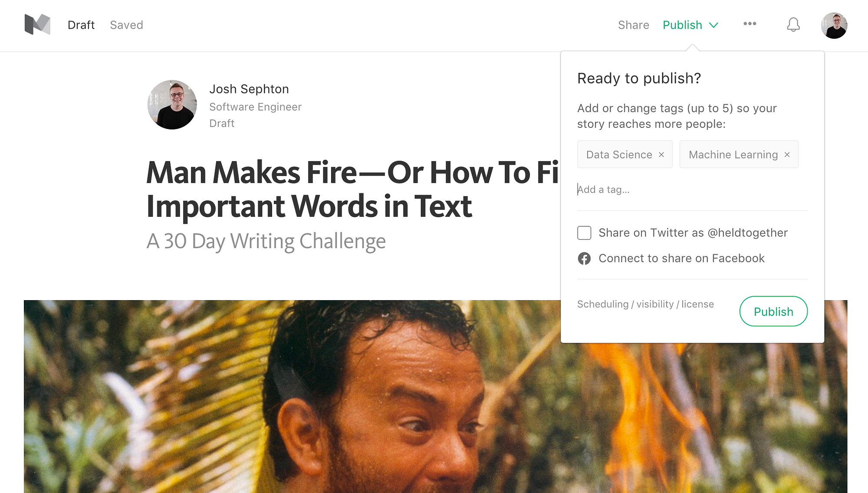Click the green Publish text in header
Image resolution: width=868 pixels, height=493 pixels.
click(x=682, y=25)
